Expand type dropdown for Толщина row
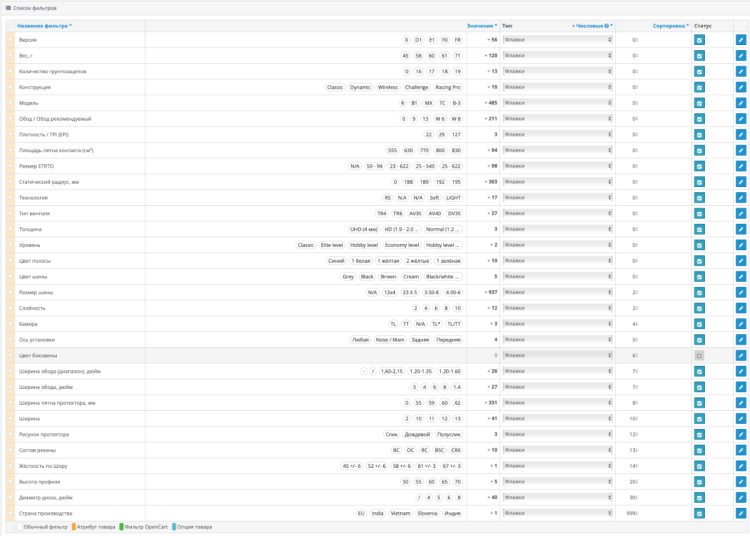This screenshot has width=750, height=536. (557, 229)
